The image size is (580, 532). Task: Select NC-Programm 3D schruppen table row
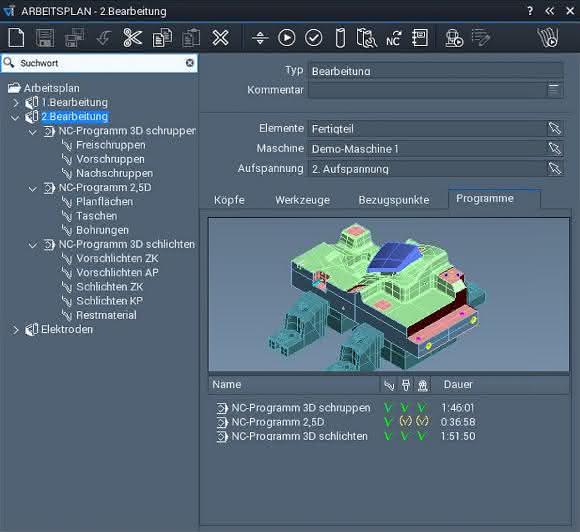[x=345, y=408]
